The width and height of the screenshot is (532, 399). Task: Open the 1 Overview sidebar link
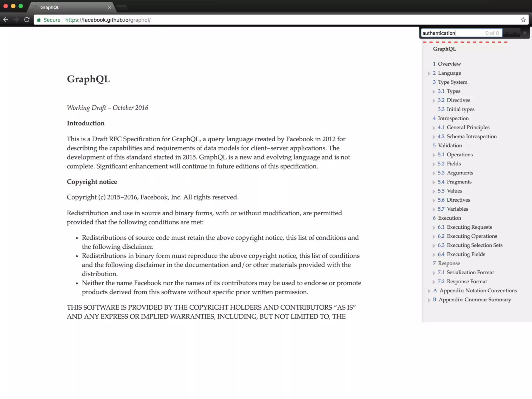pos(449,64)
